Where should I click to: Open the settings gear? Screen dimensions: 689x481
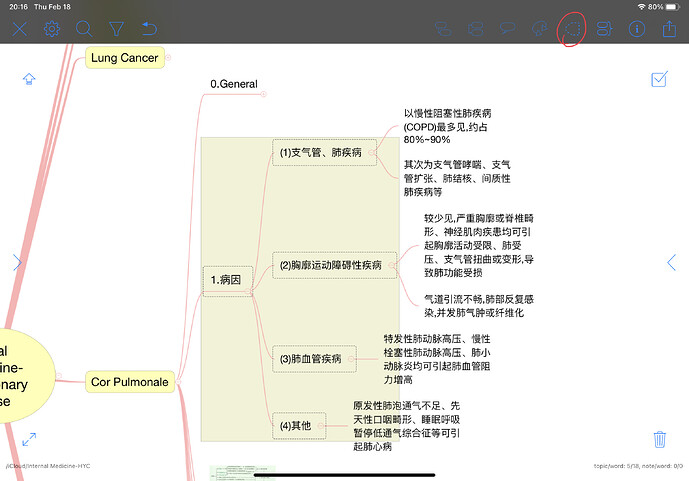[x=52, y=29]
